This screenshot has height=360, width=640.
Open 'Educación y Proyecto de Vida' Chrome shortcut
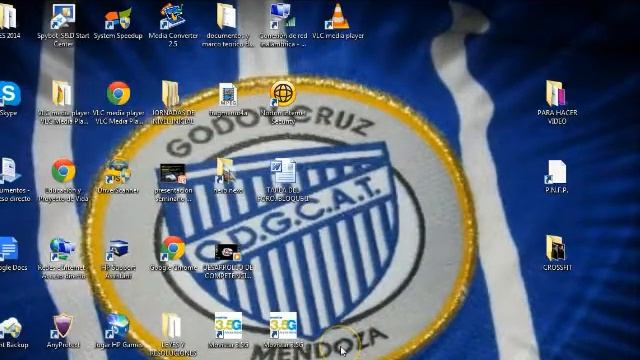pyautogui.click(x=63, y=171)
